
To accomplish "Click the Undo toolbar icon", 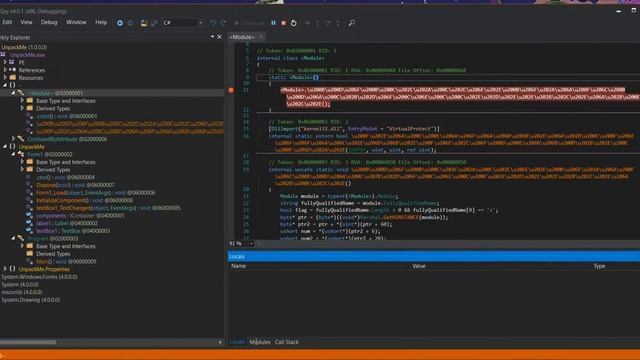I will 213,23.
